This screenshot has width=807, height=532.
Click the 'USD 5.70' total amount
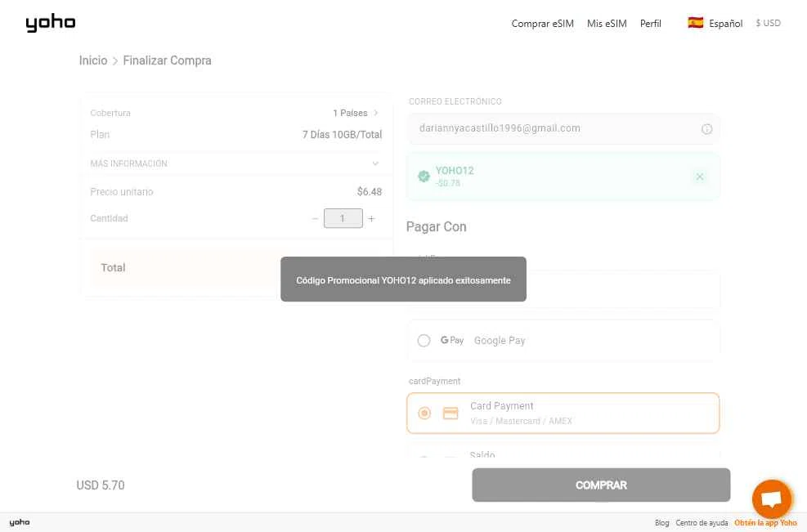point(101,485)
